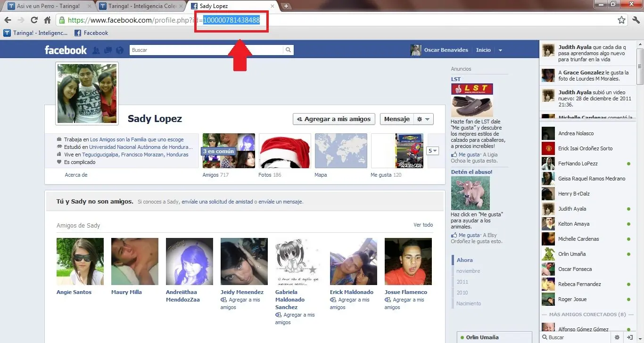The image size is (644, 343).
Task: Open the Me gusta 120 thumbnail
Action: click(x=397, y=151)
